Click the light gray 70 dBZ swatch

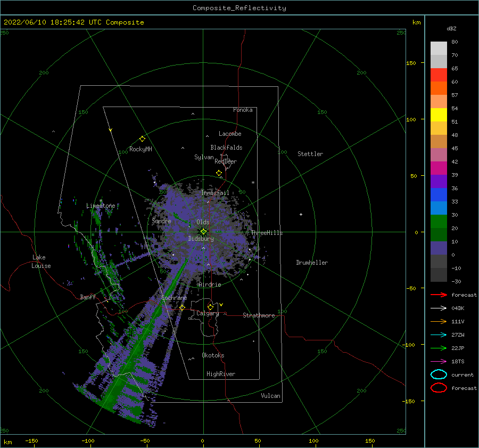click(439, 48)
